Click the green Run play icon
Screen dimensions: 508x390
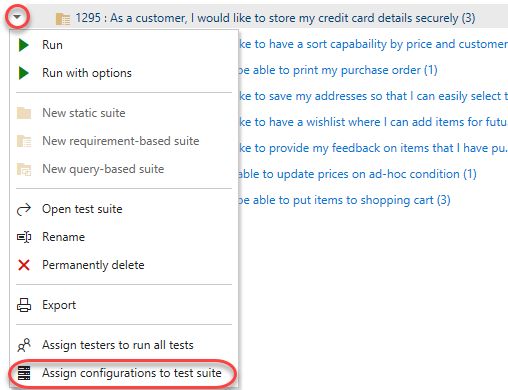click(23, 45)
